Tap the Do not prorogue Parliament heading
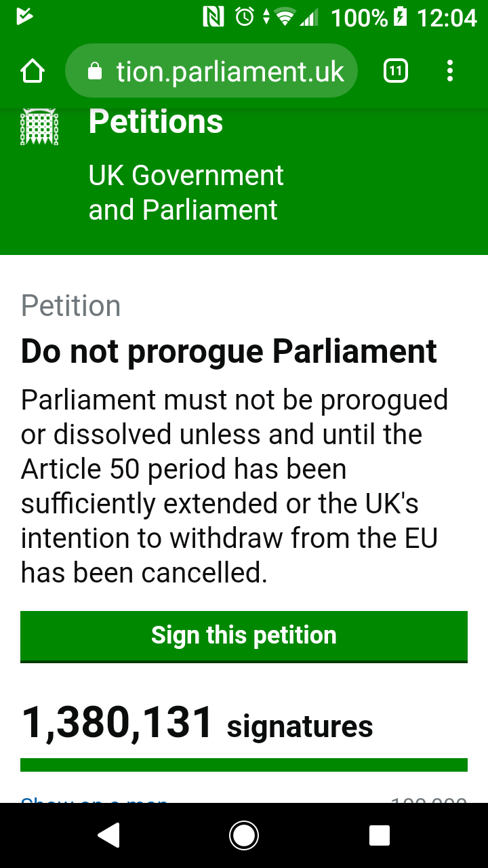 (x=229, y=352)
